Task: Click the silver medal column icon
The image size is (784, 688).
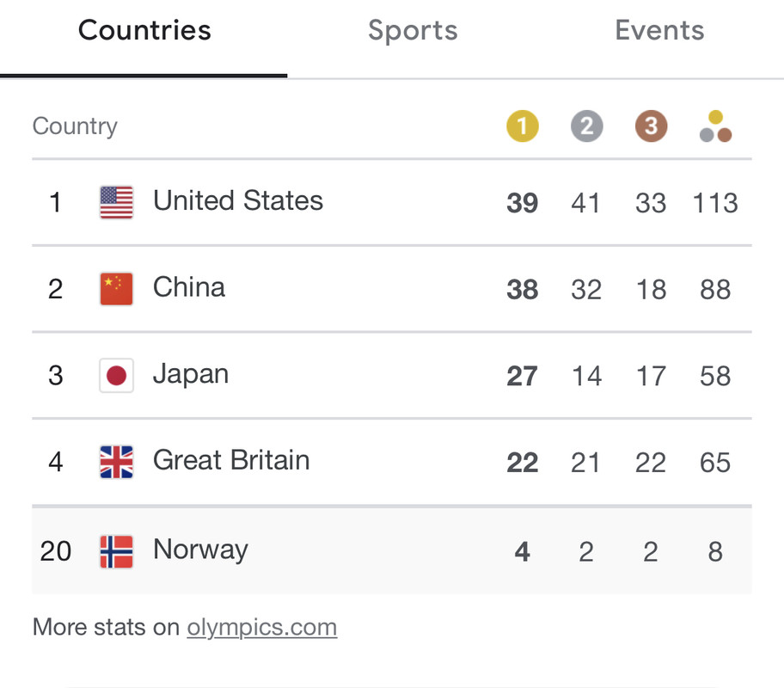Action: [586, 126]
